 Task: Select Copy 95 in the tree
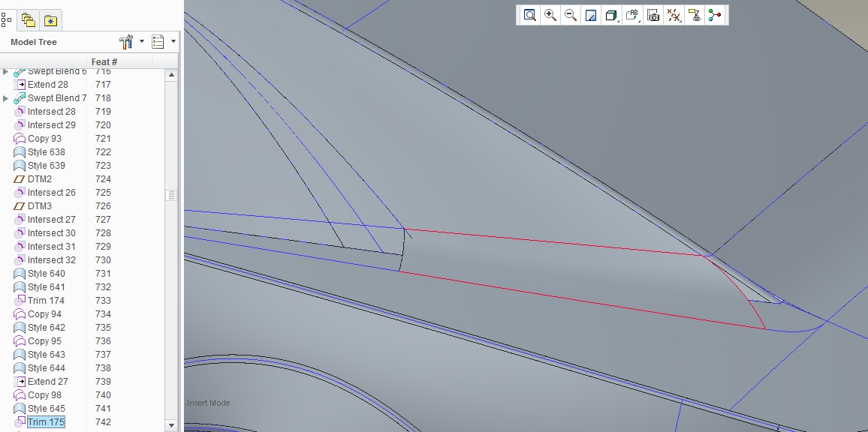tap(44, 341)
